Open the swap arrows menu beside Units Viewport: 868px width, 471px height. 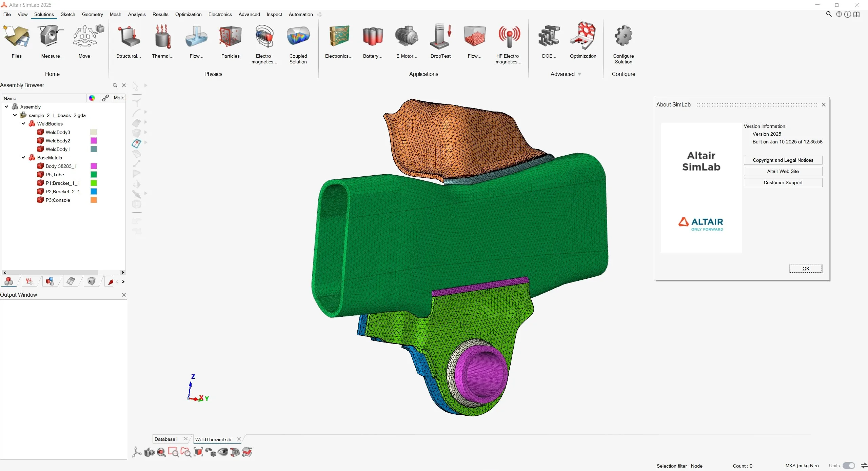coord(864,466)
